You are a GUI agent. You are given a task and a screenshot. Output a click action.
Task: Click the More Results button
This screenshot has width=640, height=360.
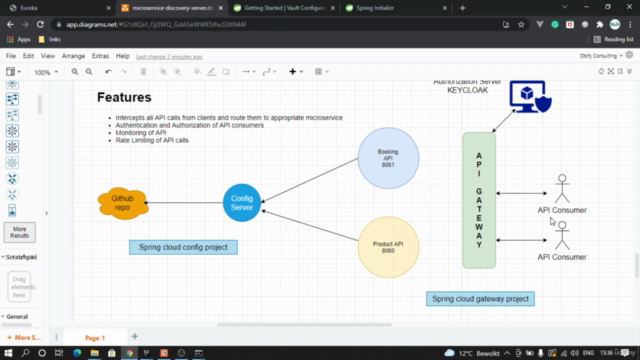[x=20, y=232]
